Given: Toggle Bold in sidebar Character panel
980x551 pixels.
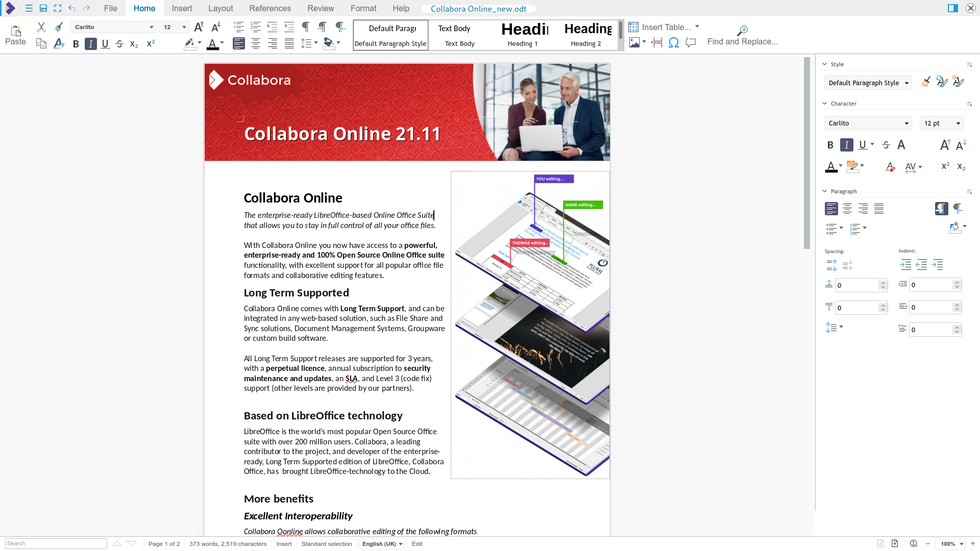Looking at the screenshot, I should click(x=830, y=145).
